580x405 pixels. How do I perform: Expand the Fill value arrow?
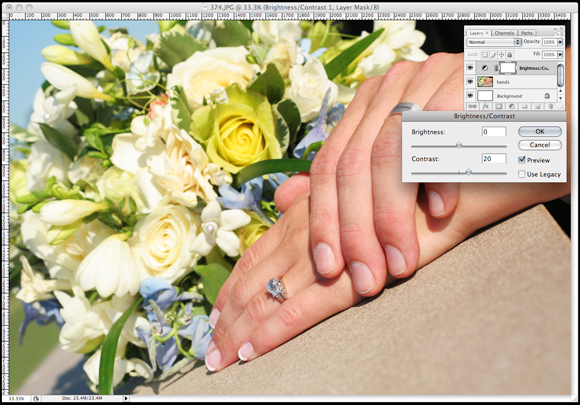[560, 55]
